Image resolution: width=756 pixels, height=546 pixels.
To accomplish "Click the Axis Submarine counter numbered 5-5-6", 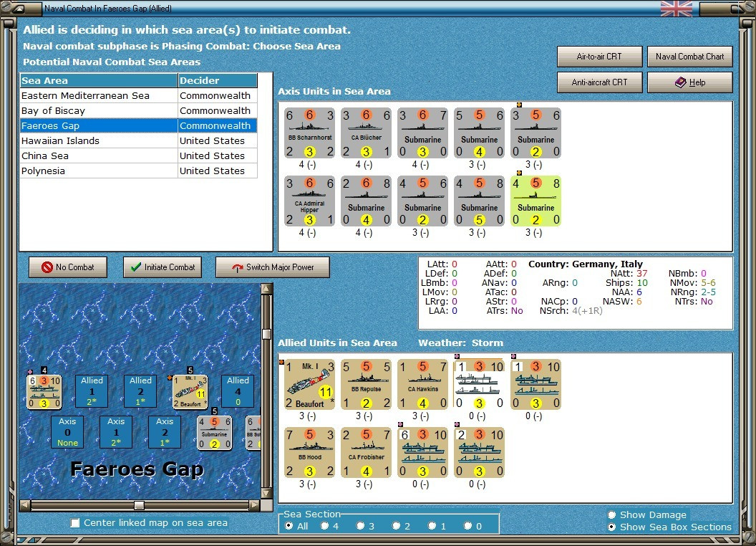I will point(479,133).
